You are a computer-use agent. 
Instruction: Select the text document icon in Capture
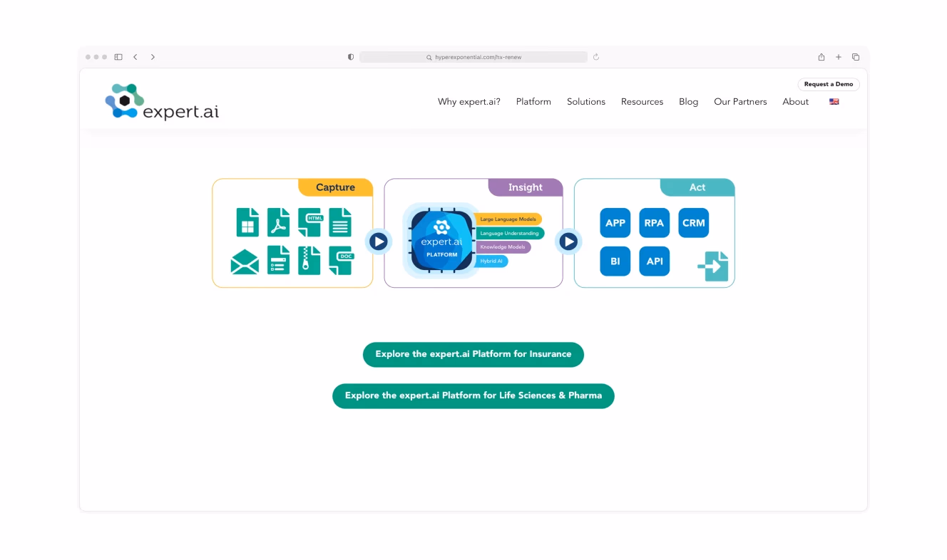340,222
